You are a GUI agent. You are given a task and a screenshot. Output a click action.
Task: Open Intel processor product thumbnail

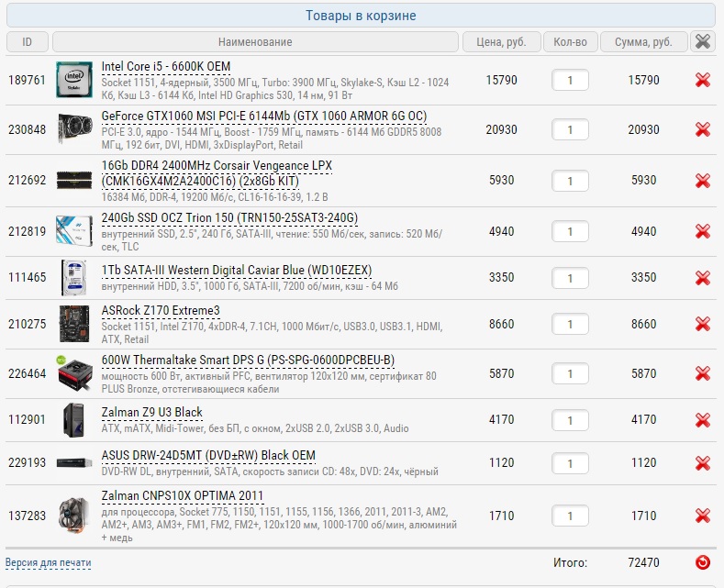point(74,80)
